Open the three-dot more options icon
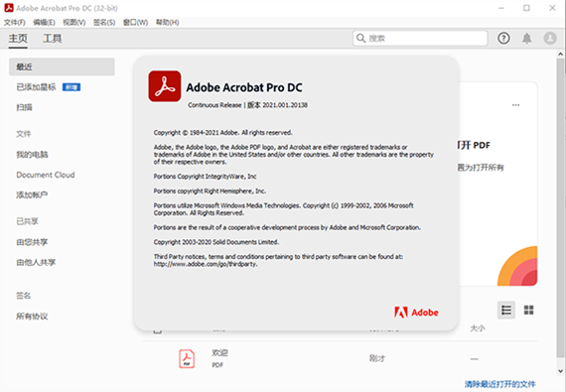566x392 pixels. click(515, 105)
